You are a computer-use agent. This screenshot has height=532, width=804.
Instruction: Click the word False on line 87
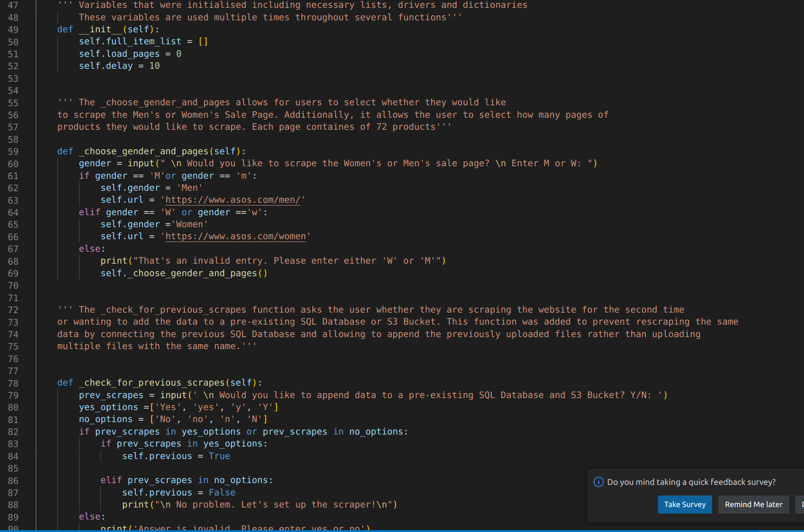[x=222, y=492]
